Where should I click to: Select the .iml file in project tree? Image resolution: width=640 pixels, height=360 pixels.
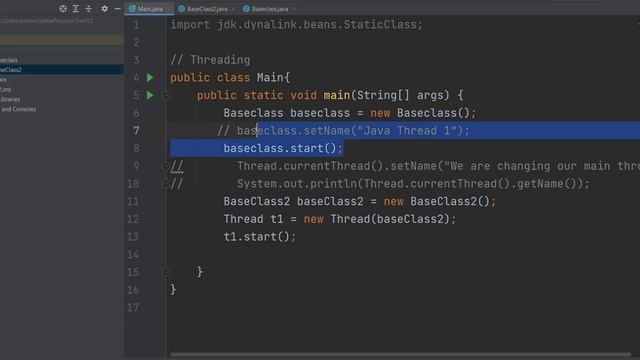coord(6,89)
